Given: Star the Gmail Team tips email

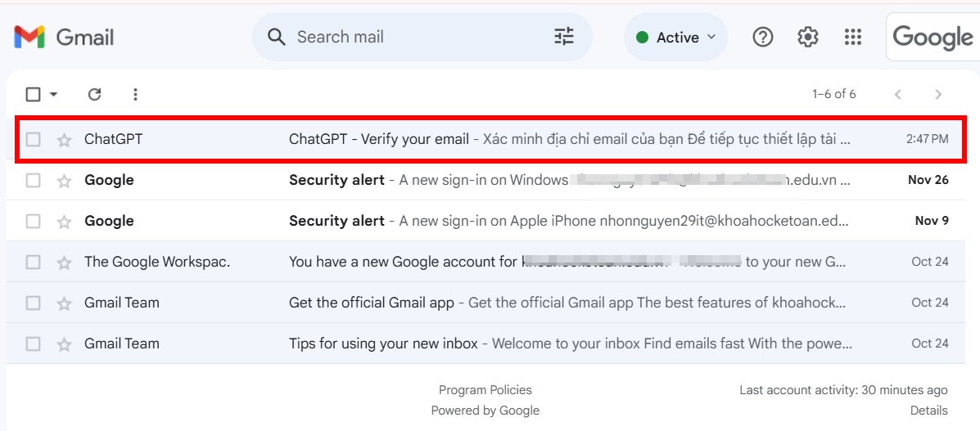Looking at the screenshot, I should point(64,344).
